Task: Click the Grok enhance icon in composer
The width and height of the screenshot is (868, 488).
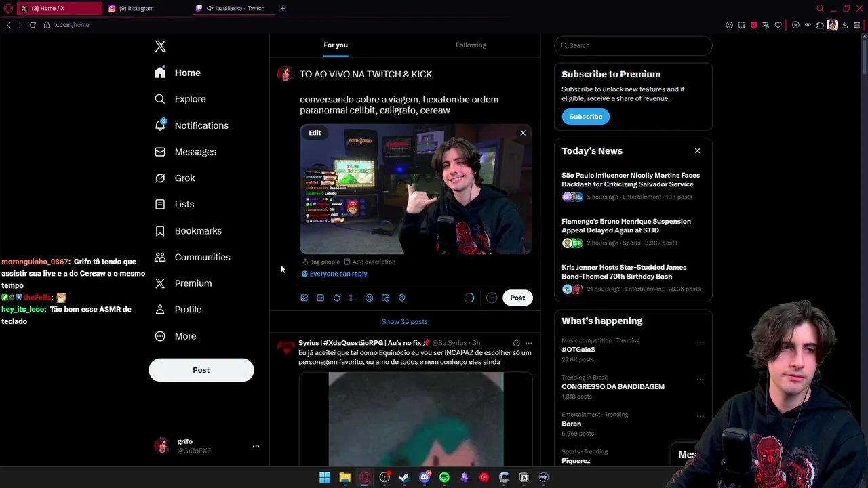Action: point(337,298)
